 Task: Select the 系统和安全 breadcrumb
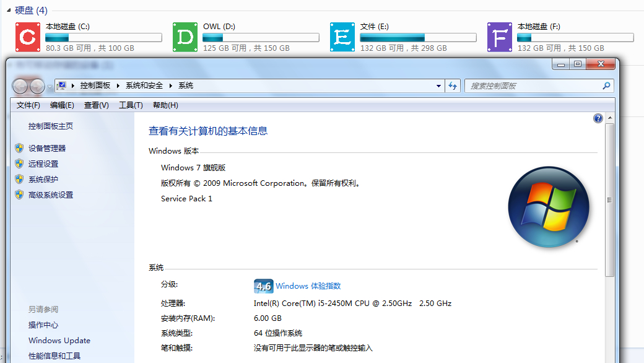click(x=144, y=85)
